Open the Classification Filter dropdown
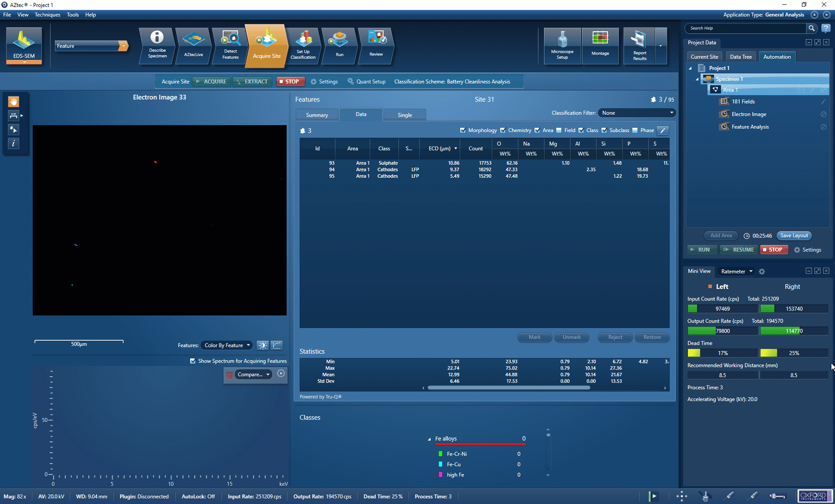835x504 pixels. [x=637, y=113]
